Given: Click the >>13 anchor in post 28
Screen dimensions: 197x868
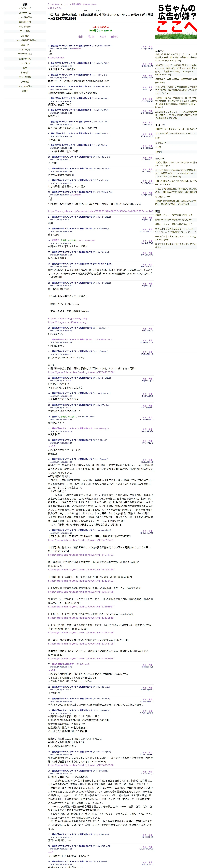Looking at the screenshot, I should pyautogui.click(x=51, y=446).
